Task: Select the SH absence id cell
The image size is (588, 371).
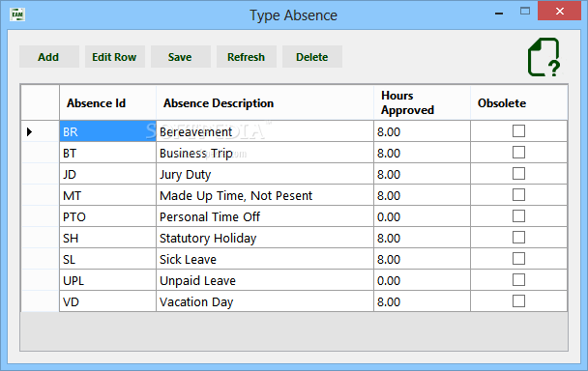Action: click(107, 238)
